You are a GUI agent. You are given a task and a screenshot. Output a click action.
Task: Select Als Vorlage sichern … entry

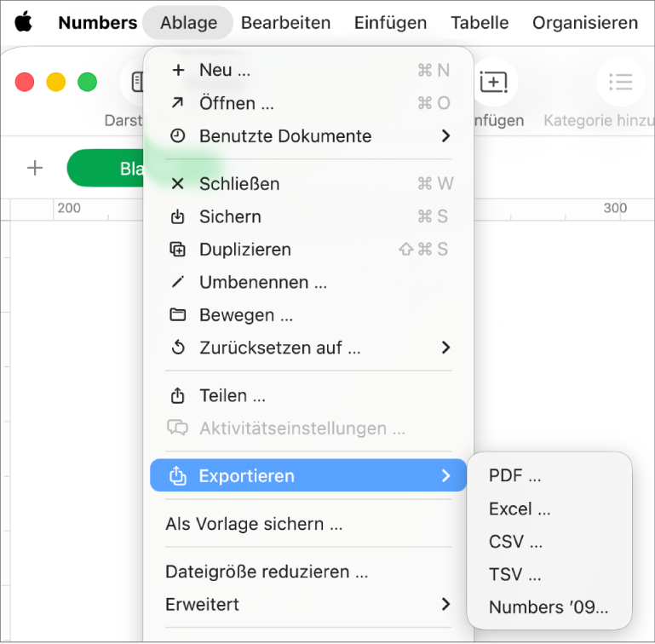click(308, 524)
